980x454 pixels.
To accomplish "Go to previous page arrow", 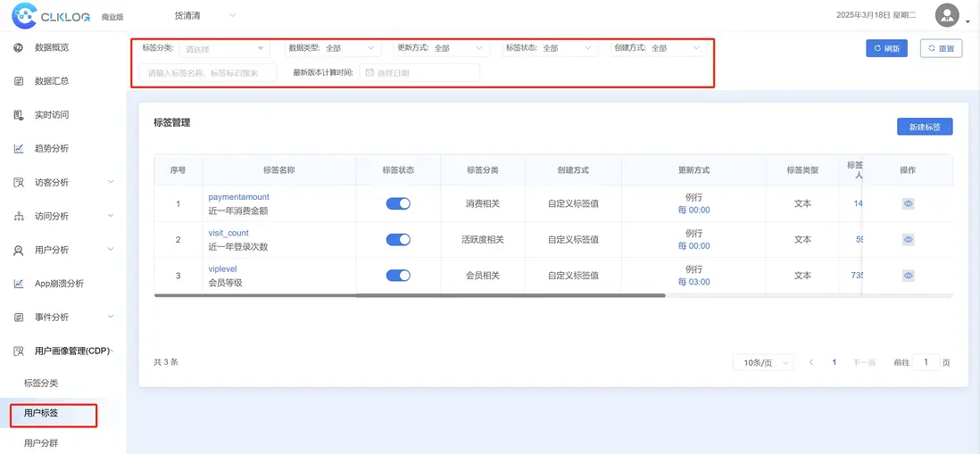I will 810,362.
